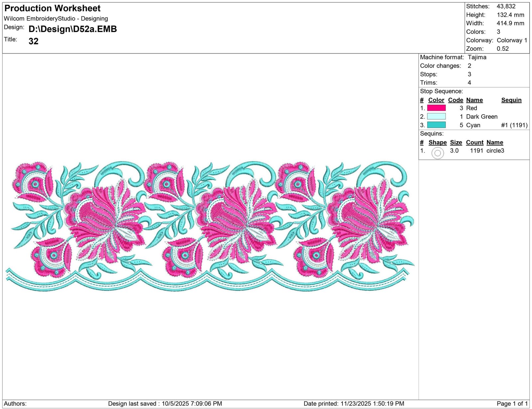
Task: Select the Red color swatch
Action: (436, 108)
